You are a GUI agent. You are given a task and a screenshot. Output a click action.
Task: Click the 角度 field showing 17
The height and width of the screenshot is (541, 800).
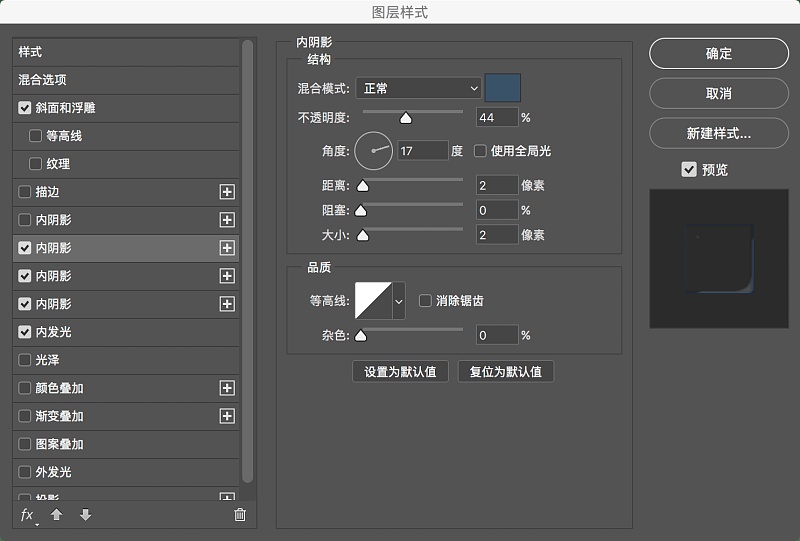click(422, 151)
